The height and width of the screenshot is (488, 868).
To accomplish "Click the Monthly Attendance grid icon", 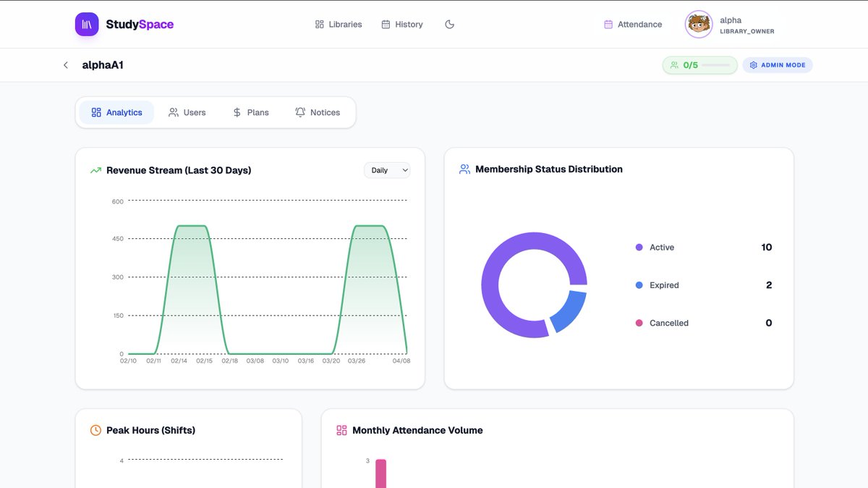I will click(x=341, y=430).
